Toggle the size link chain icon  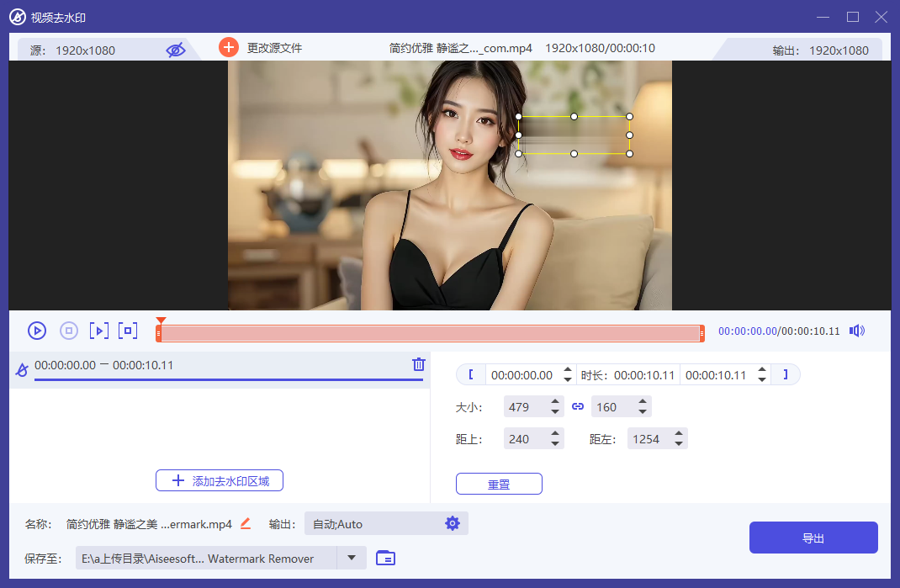tap(578, 405)
